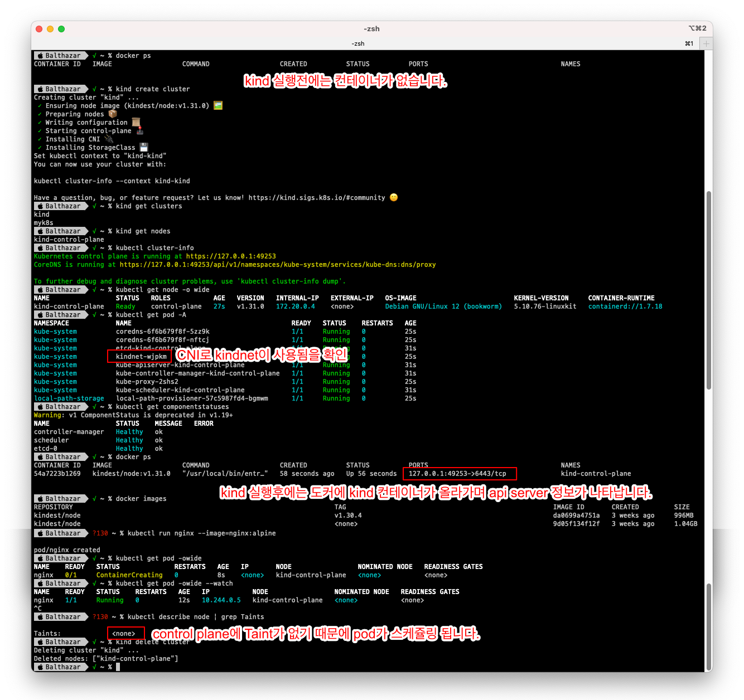Click 'kubectl run nginx --image=nginx:alpine' command
This screenshot has width=744, height=700.
(202, 533)
